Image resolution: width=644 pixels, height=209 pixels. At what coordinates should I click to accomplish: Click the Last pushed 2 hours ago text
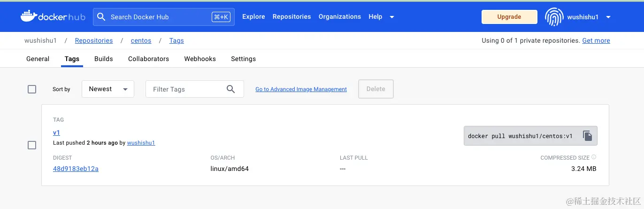85,143
